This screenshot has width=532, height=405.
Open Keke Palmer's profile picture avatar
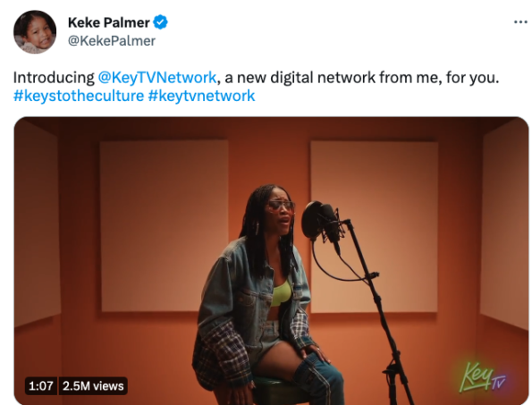point(35,32)
